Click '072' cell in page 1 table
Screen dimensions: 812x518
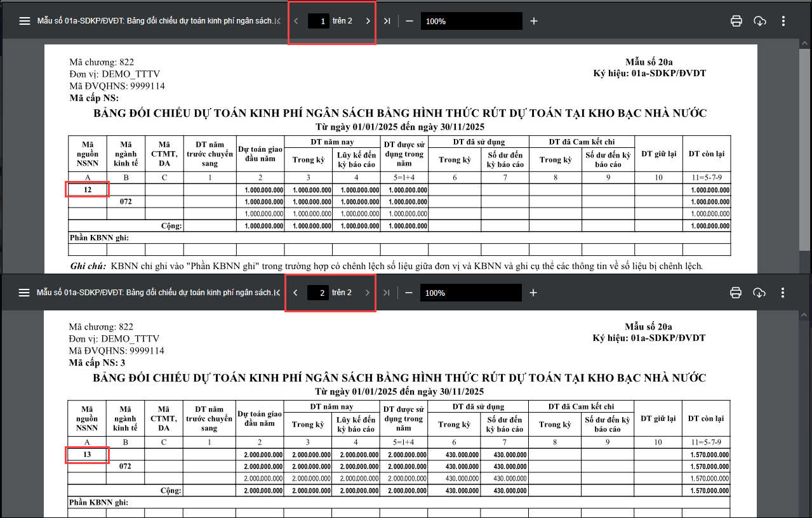pos(126,201)
